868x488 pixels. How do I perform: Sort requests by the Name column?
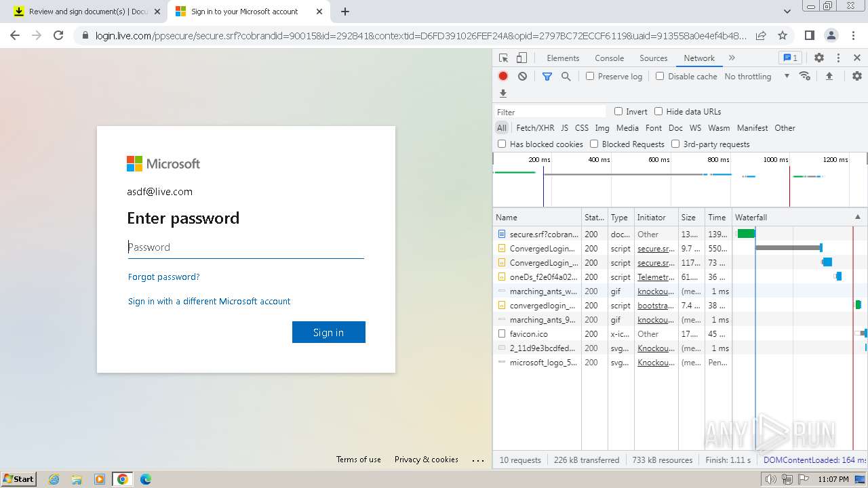pyautogui.click(x=537, y=218)
